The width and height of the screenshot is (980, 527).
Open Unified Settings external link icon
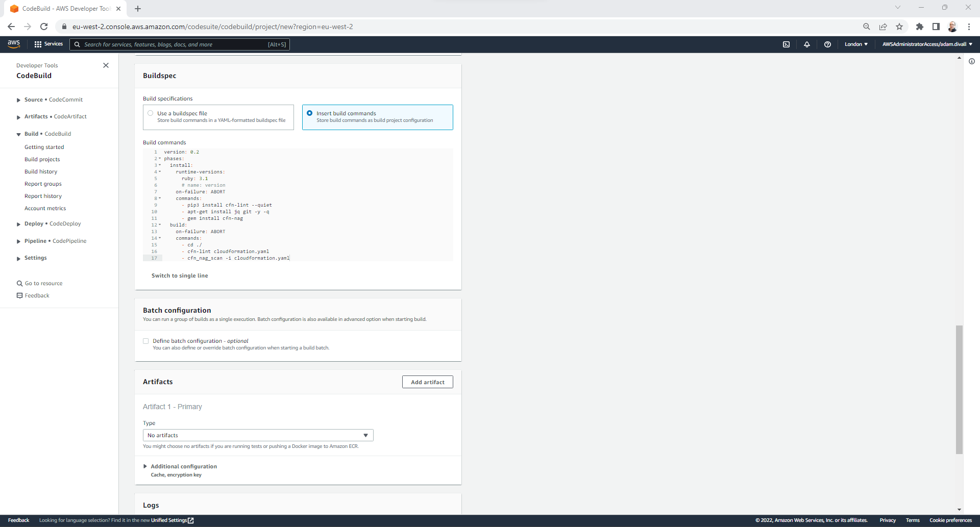tap(191, 520)
